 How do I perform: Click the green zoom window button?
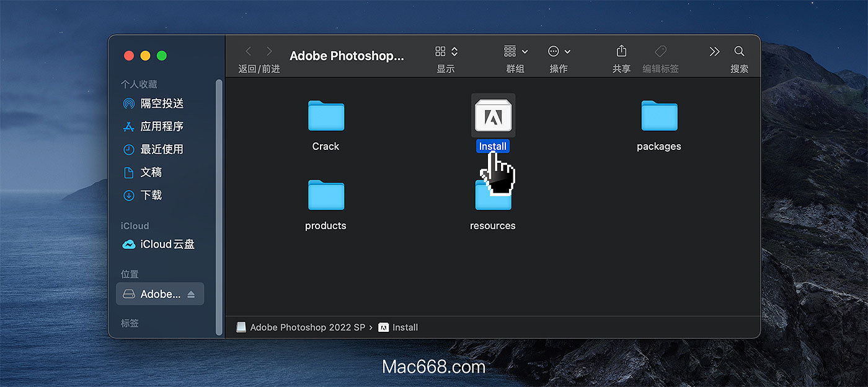click(162, 56)
